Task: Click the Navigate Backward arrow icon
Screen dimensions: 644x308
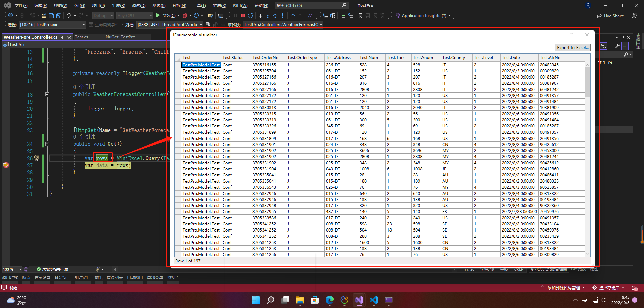Action: click(11, 15)
